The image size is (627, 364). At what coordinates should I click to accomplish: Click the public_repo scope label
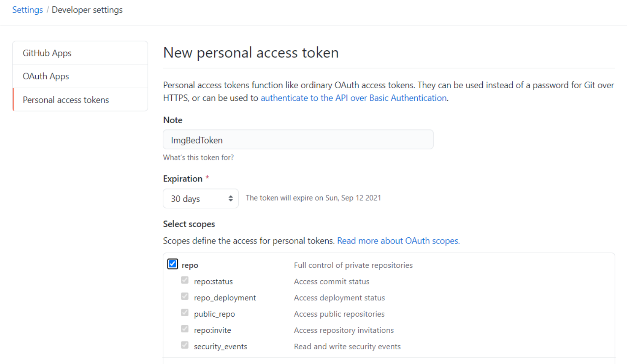coord(214,314)
